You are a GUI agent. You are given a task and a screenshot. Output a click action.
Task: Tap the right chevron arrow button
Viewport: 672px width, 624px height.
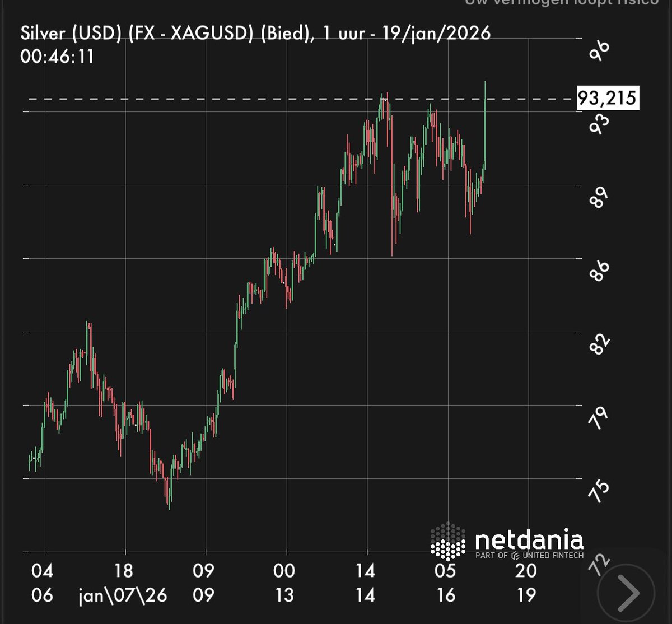click(x=626, y=592)
